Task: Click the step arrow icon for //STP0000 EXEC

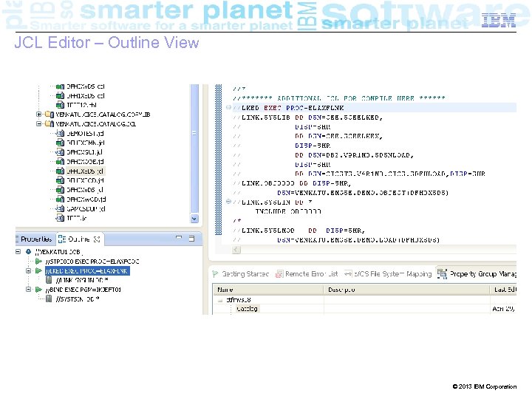Action: click(38, 262)
